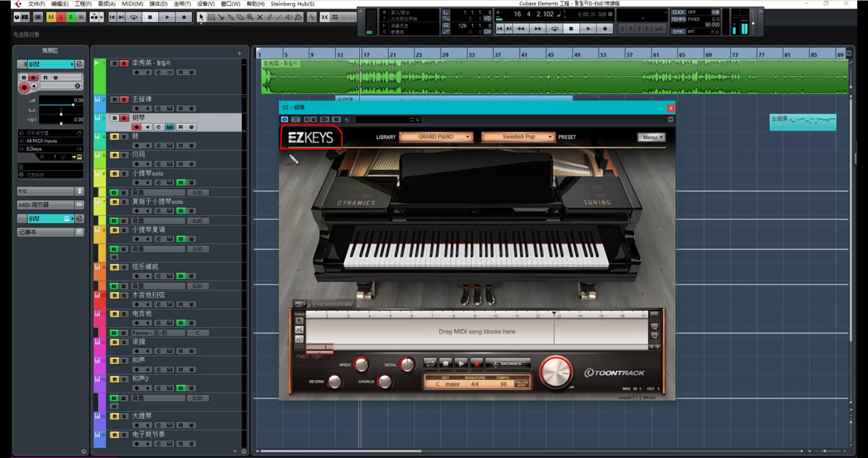Stop playback from main toolbar
Viewport: 868px width, 458px height.
coord(150,17)
